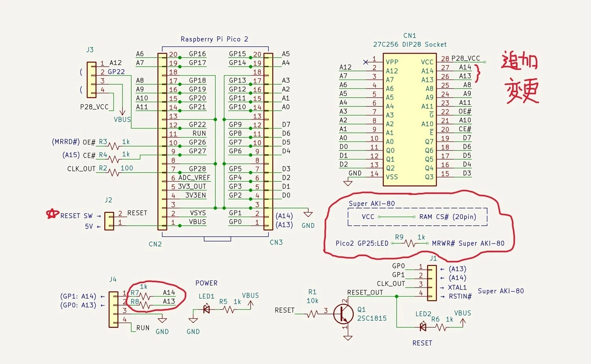Click the Q7 pin label in CN1
591x364 pixels.
click(x=429, y=141)
